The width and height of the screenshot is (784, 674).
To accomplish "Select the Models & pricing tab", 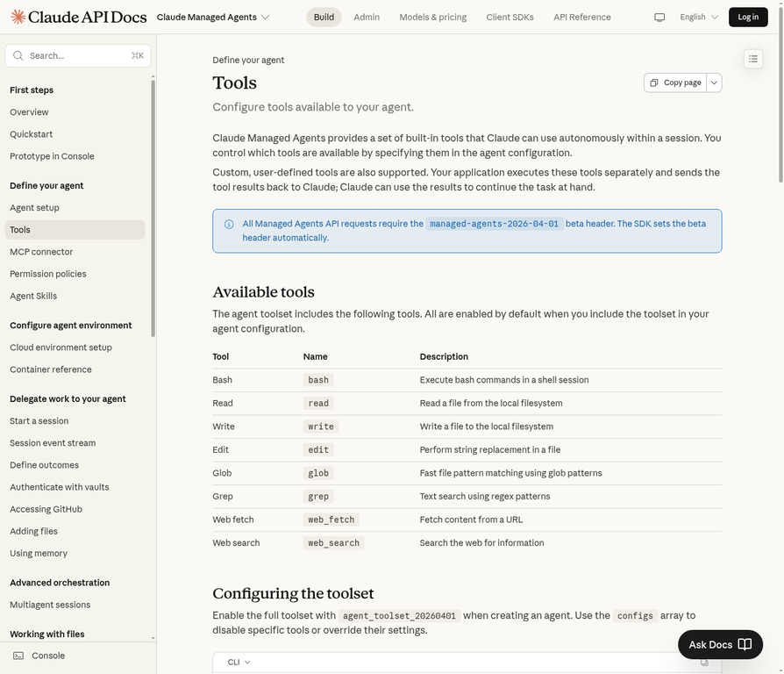I will pos(433,17).
